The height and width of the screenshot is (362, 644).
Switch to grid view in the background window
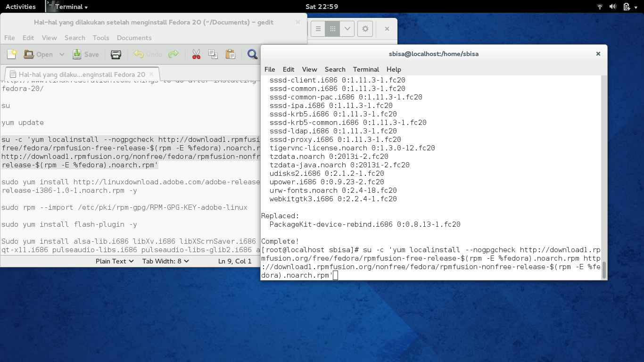pos(332,29)
